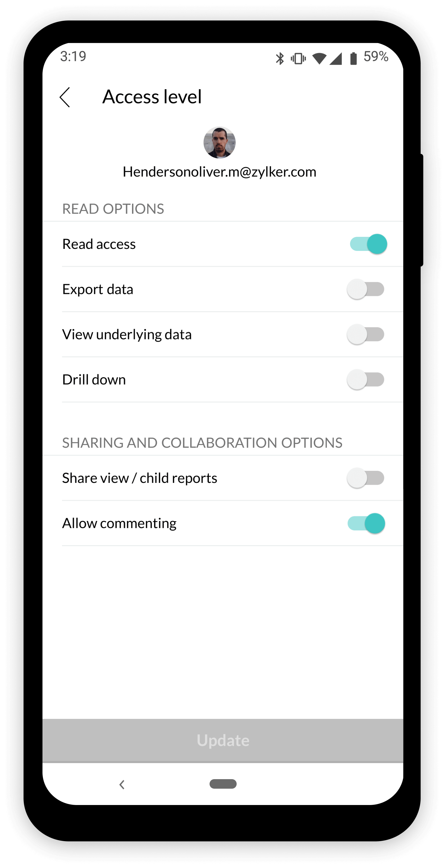Tap the Access level title
Screen dimensions: 447x868
152,97
